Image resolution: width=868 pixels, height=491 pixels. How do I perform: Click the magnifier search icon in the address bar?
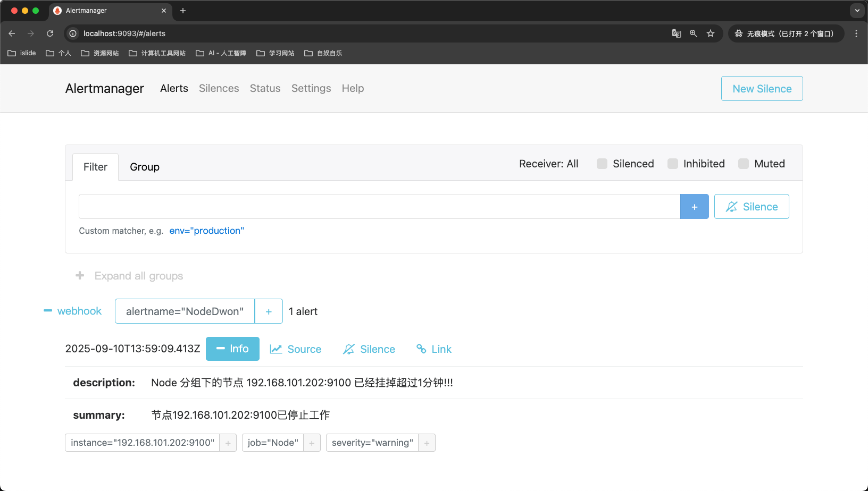(x=693, y=33)
